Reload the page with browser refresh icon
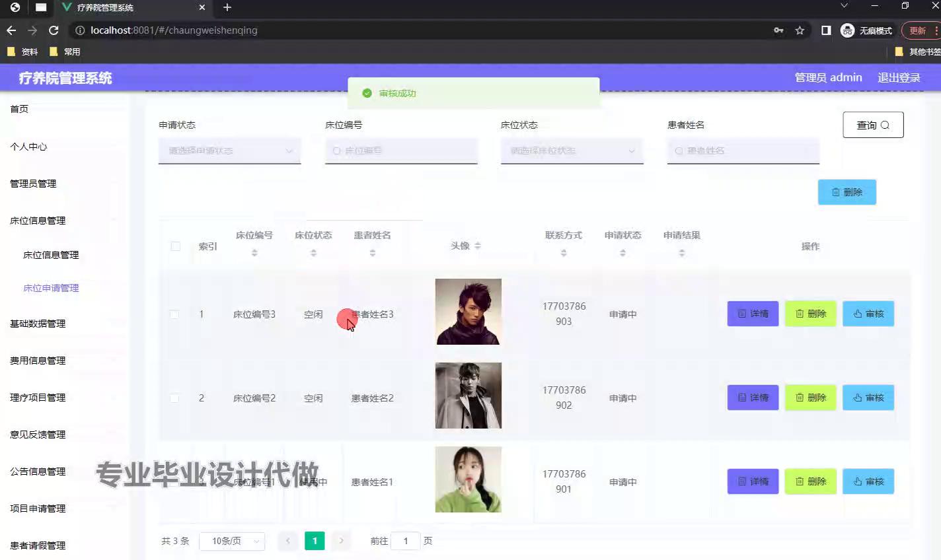This screenshot has height=560, width=941. pos(54,30)
